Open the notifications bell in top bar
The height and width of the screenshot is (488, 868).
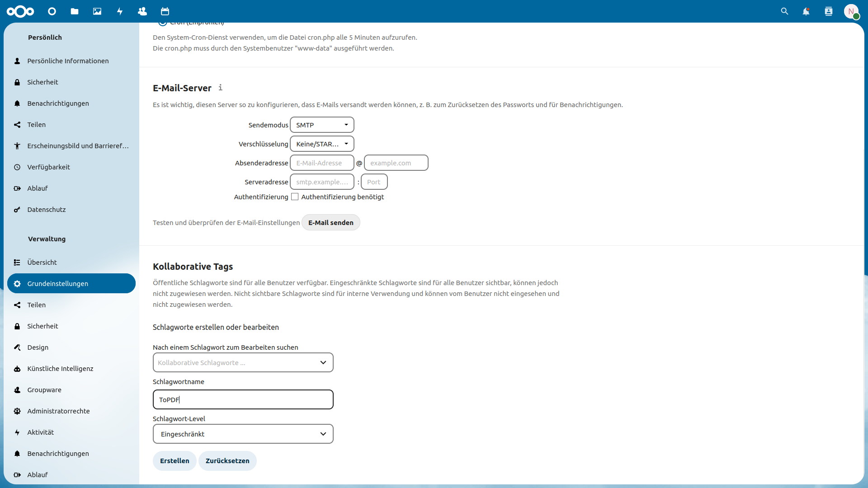(x=806, y=11)
